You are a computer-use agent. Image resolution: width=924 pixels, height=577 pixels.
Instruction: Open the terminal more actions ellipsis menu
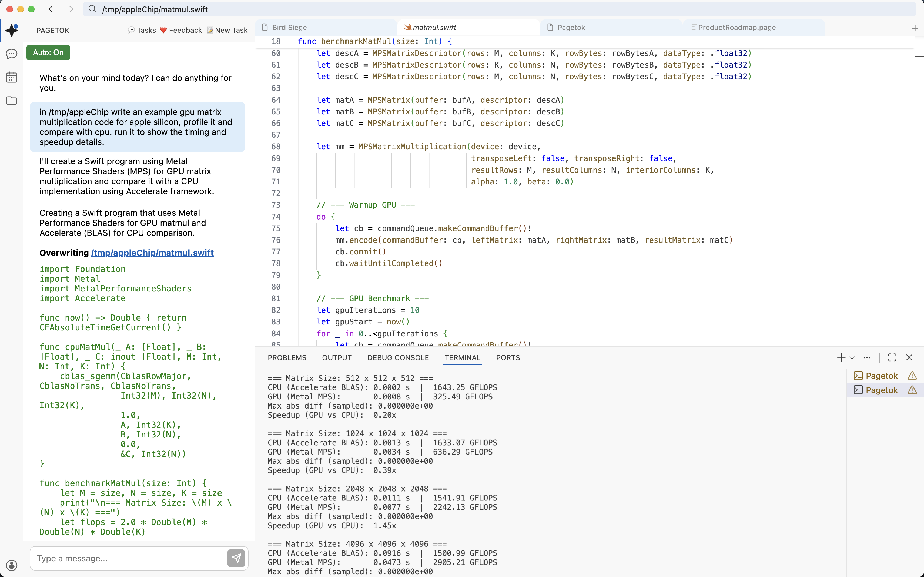[867, 357]
